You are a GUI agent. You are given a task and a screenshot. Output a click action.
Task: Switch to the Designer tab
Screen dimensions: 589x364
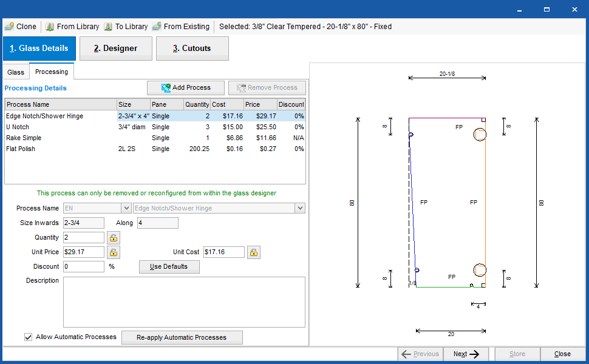(115, 49)
